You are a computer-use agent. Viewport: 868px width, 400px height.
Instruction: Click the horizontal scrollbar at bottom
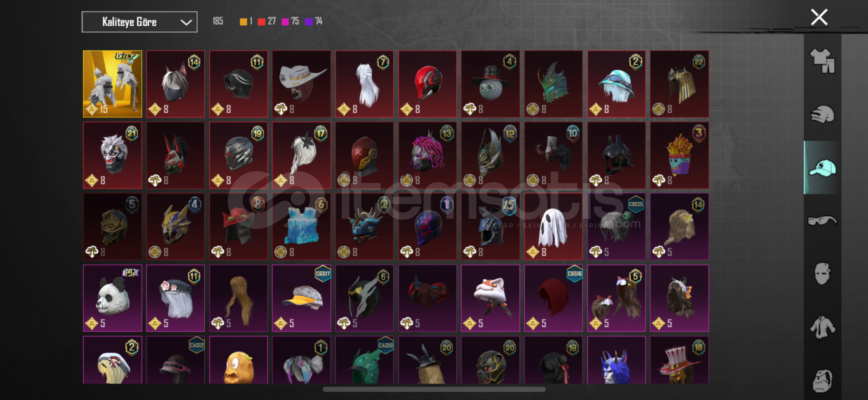(x=434, y=389)
